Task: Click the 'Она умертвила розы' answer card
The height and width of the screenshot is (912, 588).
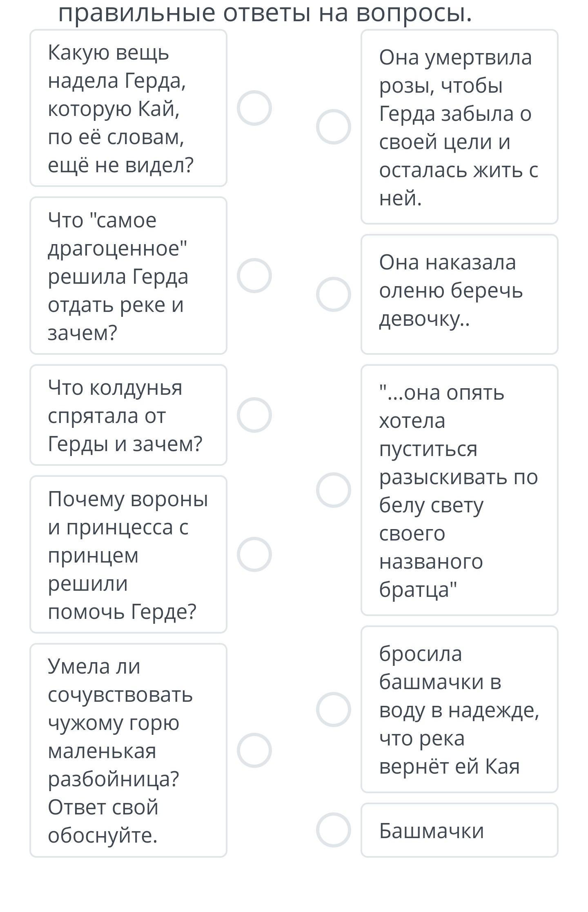Action: pos(459,127)
